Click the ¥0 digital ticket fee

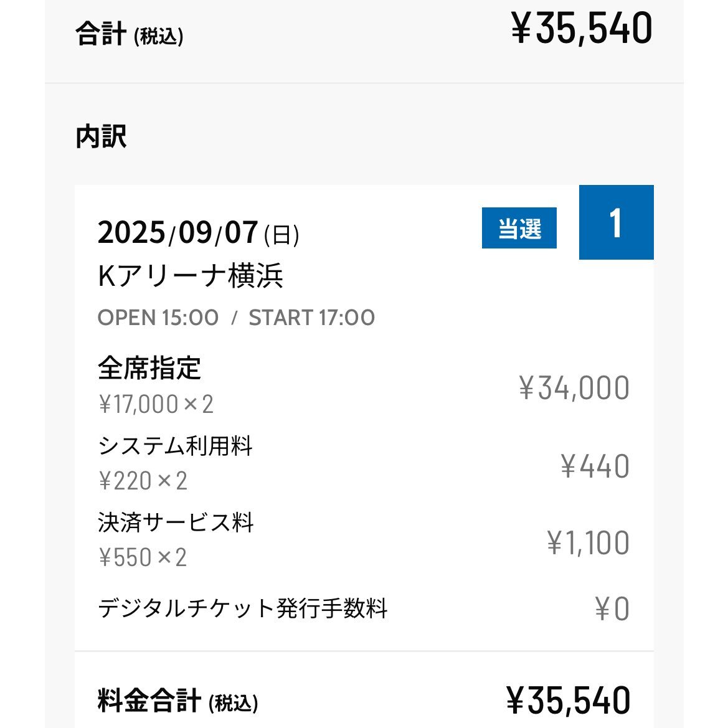[612, 609]
